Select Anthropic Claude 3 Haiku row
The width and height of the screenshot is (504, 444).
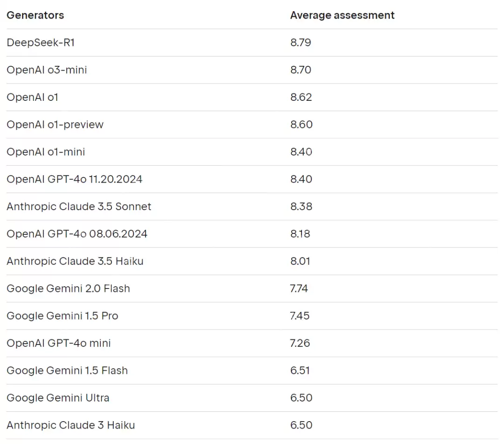[70, 425]
